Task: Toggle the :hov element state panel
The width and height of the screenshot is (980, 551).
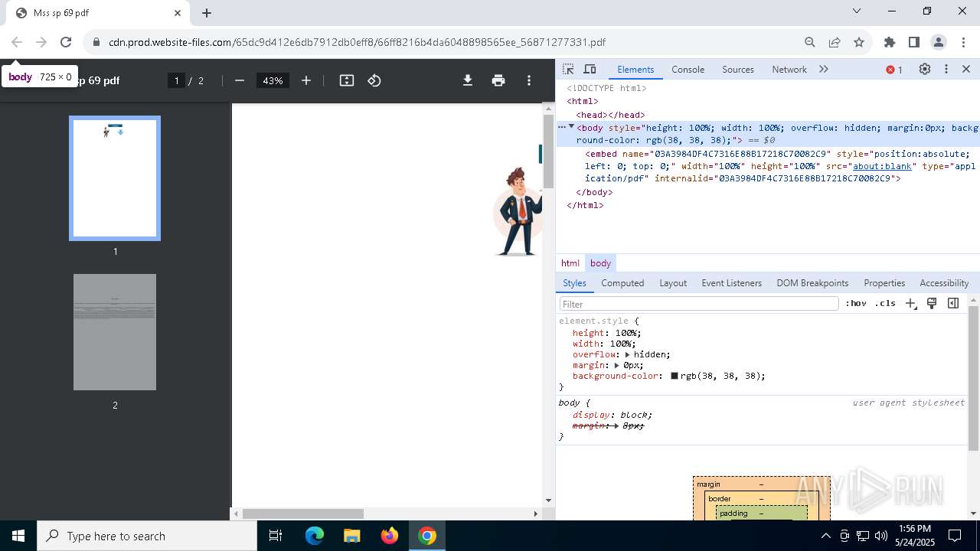Action: [x=856, y=303]
